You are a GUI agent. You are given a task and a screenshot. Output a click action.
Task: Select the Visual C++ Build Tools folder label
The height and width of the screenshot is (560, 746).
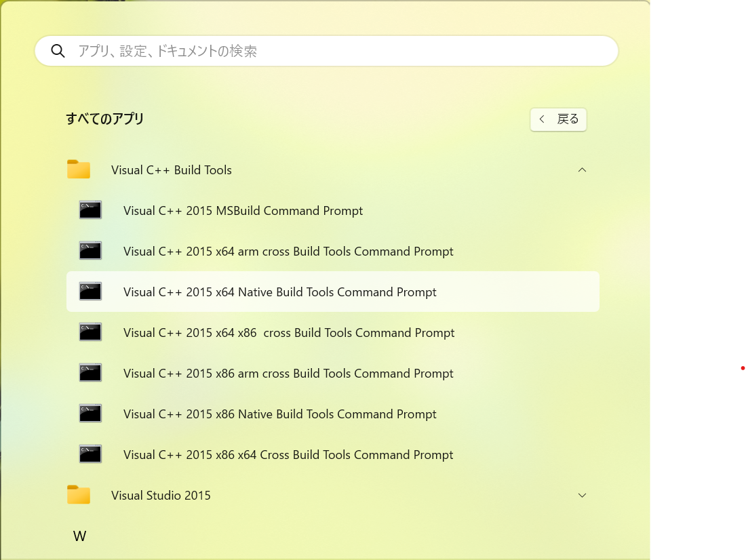click(172, 170)
